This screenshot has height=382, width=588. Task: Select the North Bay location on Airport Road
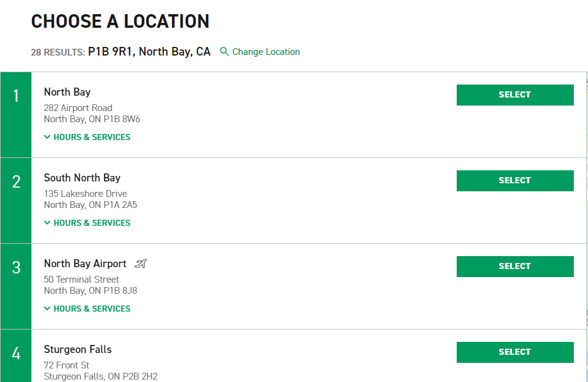click(515, 95)
